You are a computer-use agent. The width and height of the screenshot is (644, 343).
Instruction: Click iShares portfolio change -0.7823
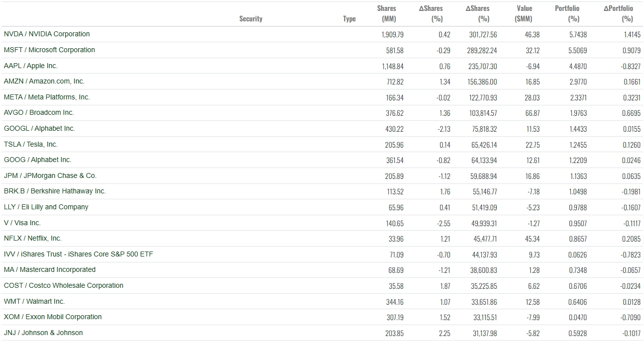(632, 255)
